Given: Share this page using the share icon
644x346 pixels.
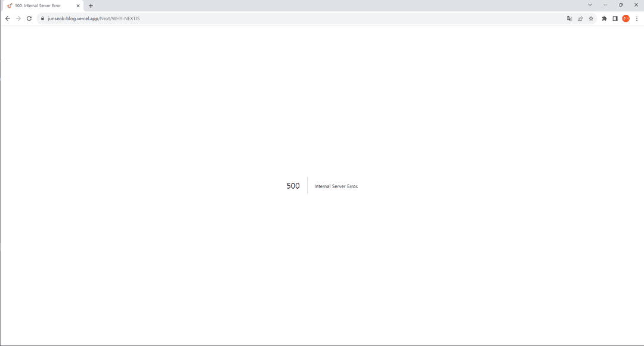Looking at the screenshot, I should coord(580,18).
